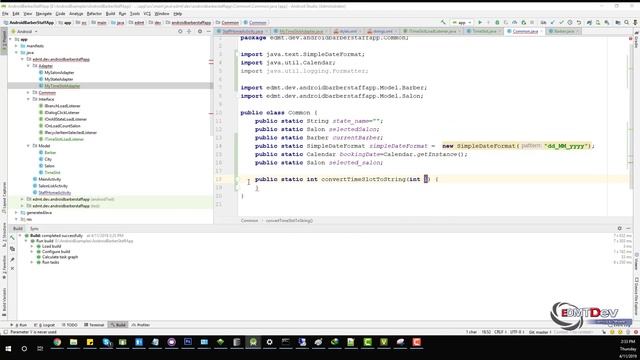
Task: Click the Undo/Revert arrow in the main toolbar
Action: [579, 22]
